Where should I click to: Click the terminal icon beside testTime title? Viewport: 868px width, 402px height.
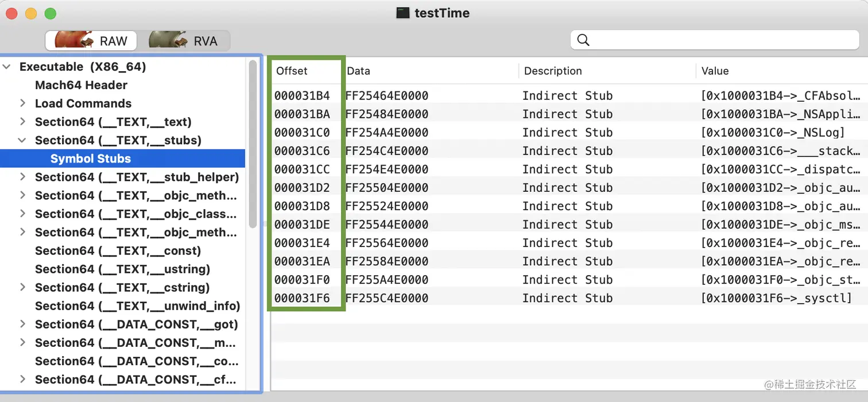[403, 13]
